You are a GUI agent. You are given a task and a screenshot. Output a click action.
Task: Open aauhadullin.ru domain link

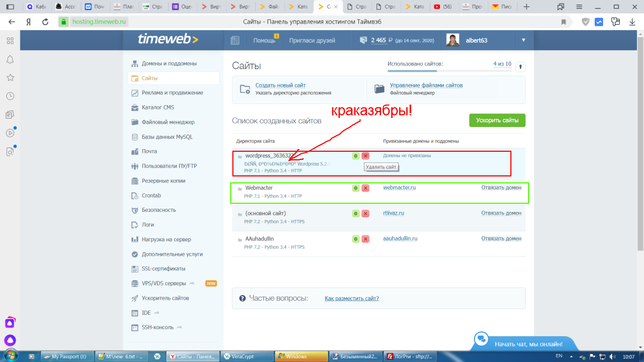click(x=400, y=238)
